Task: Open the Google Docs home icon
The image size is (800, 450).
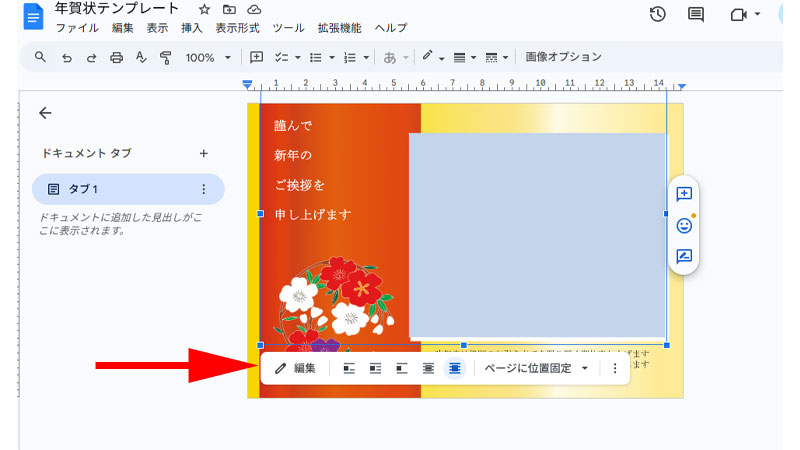Action: (x=33, y=17)
